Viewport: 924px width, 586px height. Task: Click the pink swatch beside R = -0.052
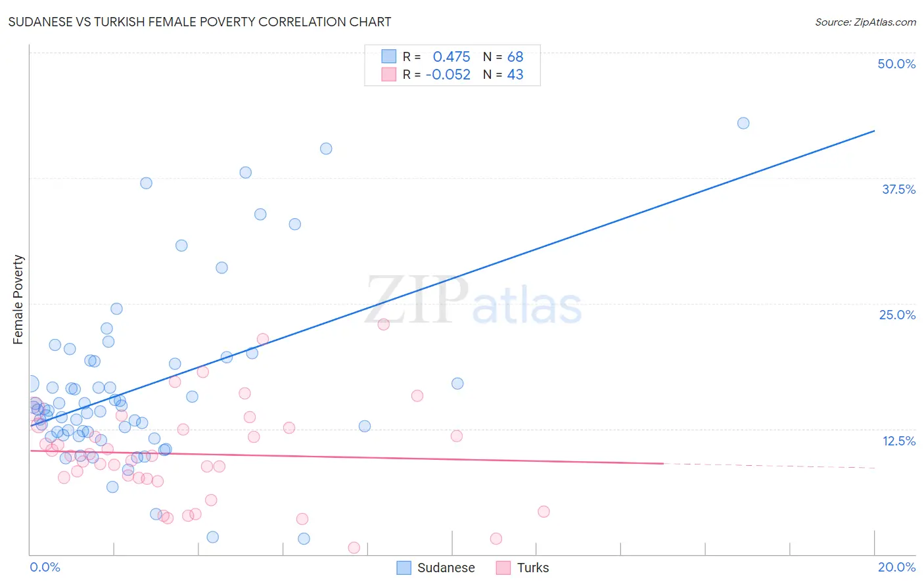coord(389,74)
